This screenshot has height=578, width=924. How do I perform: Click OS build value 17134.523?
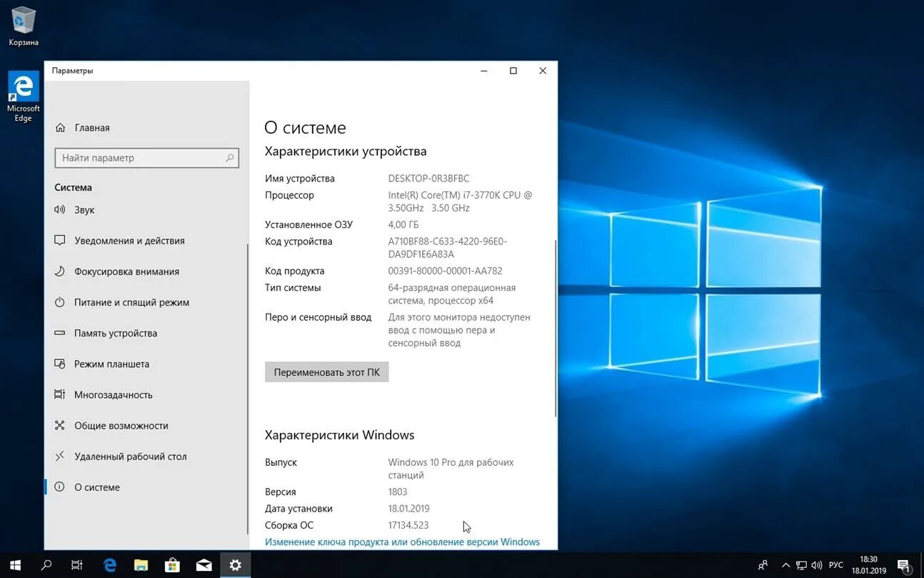(x=408, y=525)
